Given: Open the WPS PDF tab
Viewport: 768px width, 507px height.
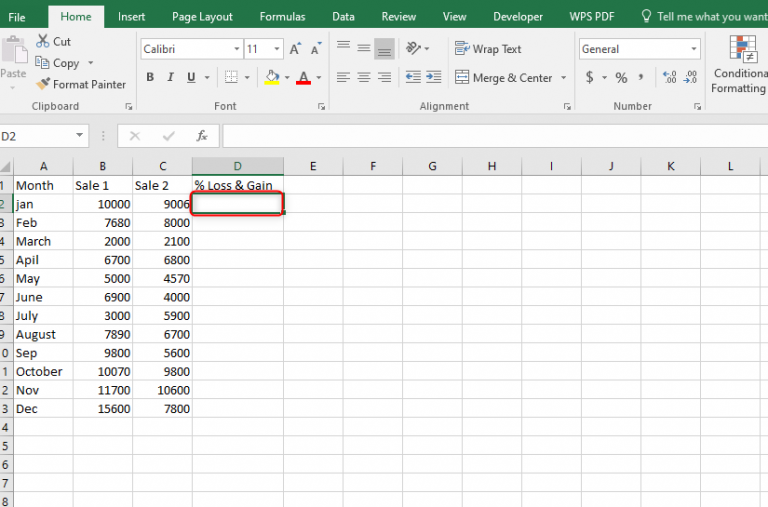Looking at the screenshot, I should click(x=591, y=17).
